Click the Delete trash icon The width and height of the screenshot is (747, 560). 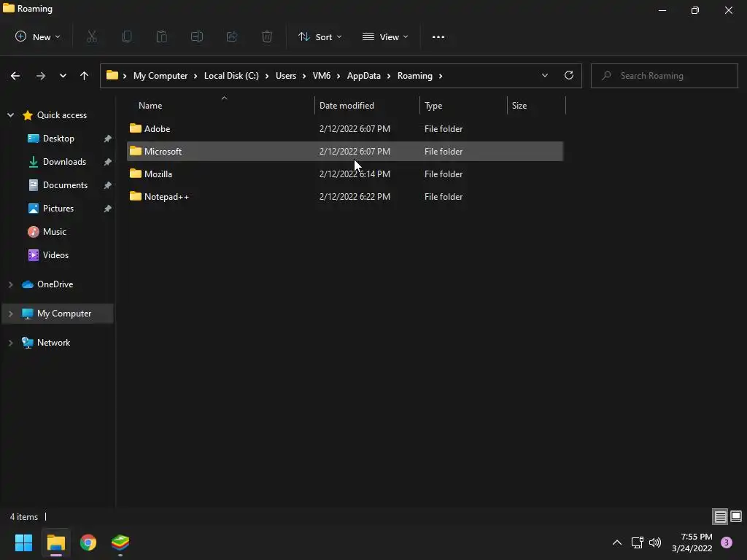point(267,36)
